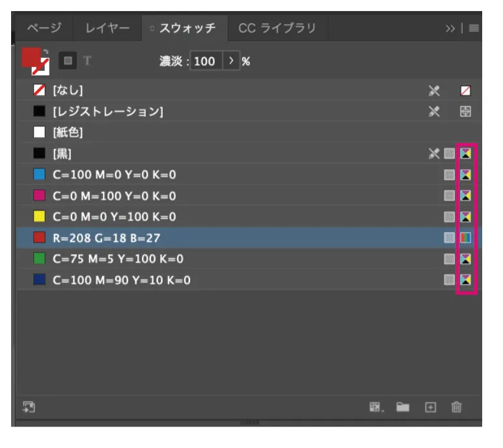
Task: Open the Swatches panel flyout menu
Action: click(474, 29)
